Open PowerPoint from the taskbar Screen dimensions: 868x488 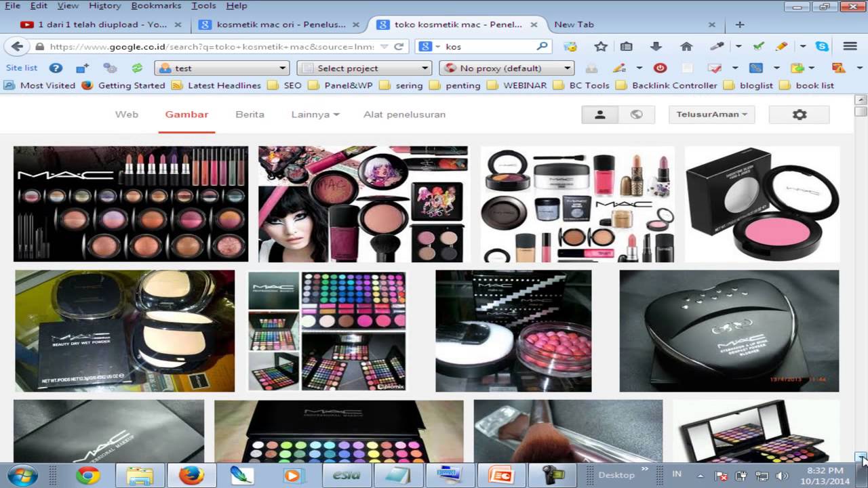(x=502, y=475)
